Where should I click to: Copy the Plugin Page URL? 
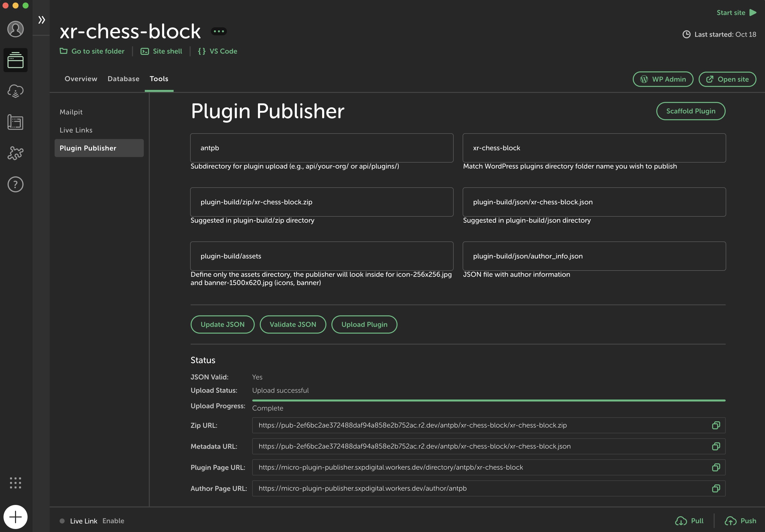[x=716, y=467]
